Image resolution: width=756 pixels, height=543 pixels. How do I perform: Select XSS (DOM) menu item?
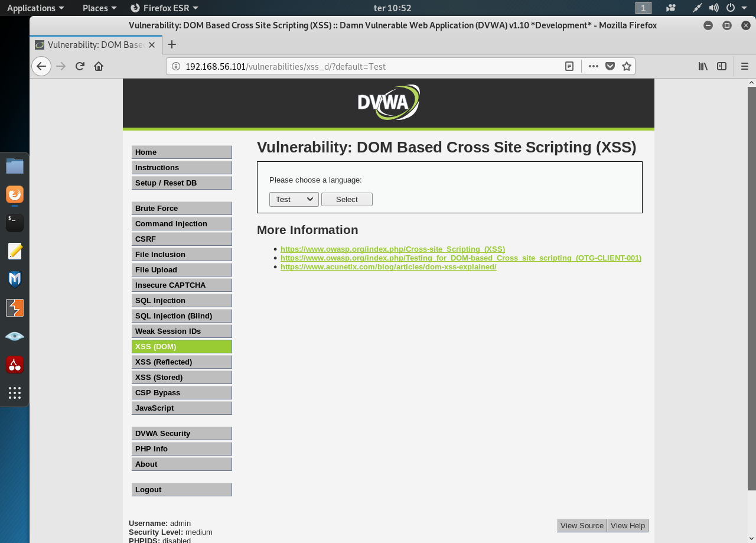click(182, 347)
